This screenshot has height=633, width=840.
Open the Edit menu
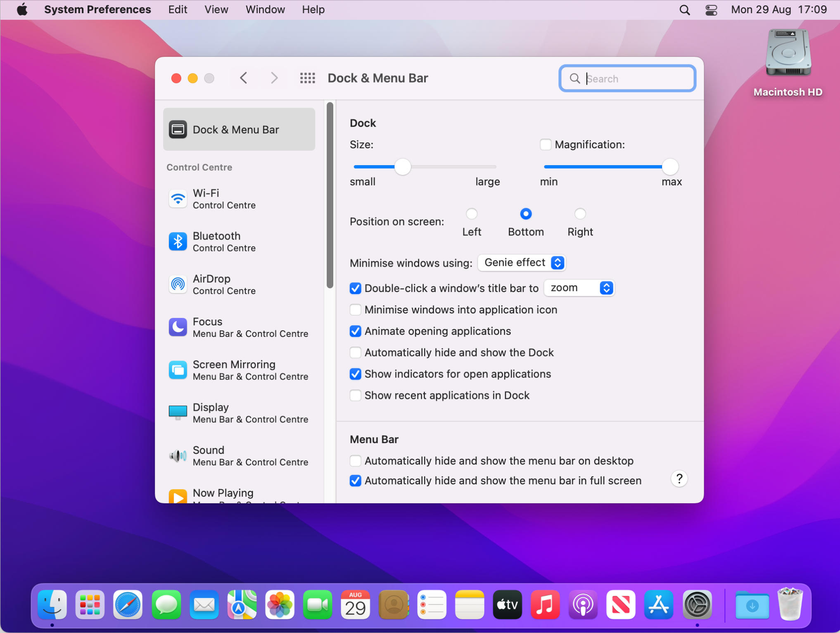click(x=178, y=9)
